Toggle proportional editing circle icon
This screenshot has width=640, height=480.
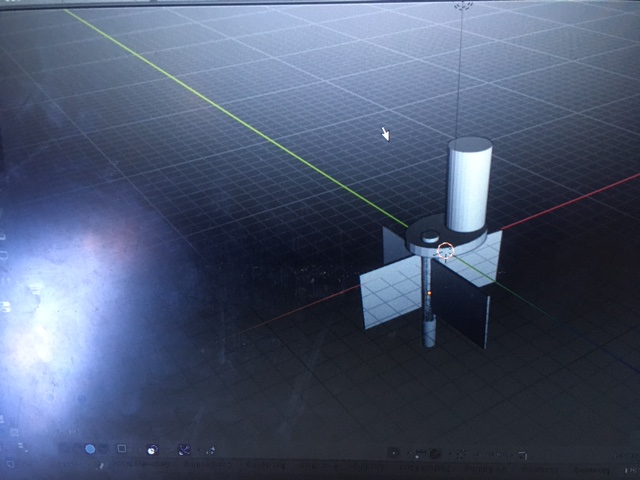pos(394,453)
